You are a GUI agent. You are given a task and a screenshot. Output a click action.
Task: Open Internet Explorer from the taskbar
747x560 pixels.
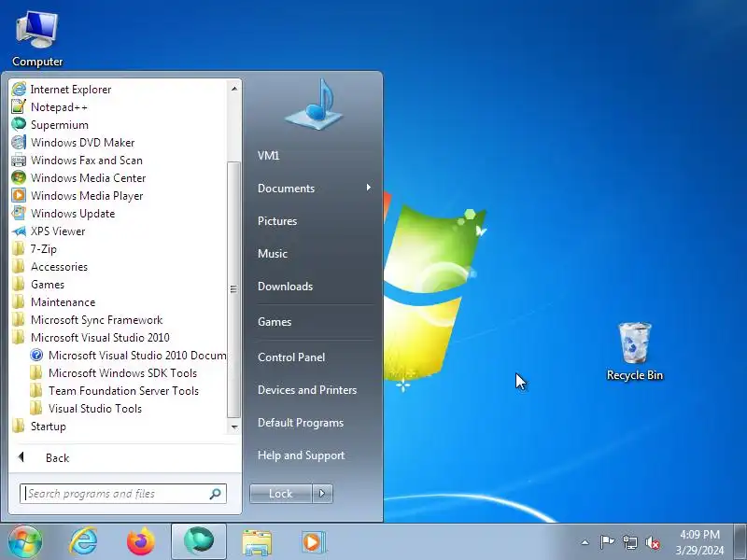[x=83, y=541]
